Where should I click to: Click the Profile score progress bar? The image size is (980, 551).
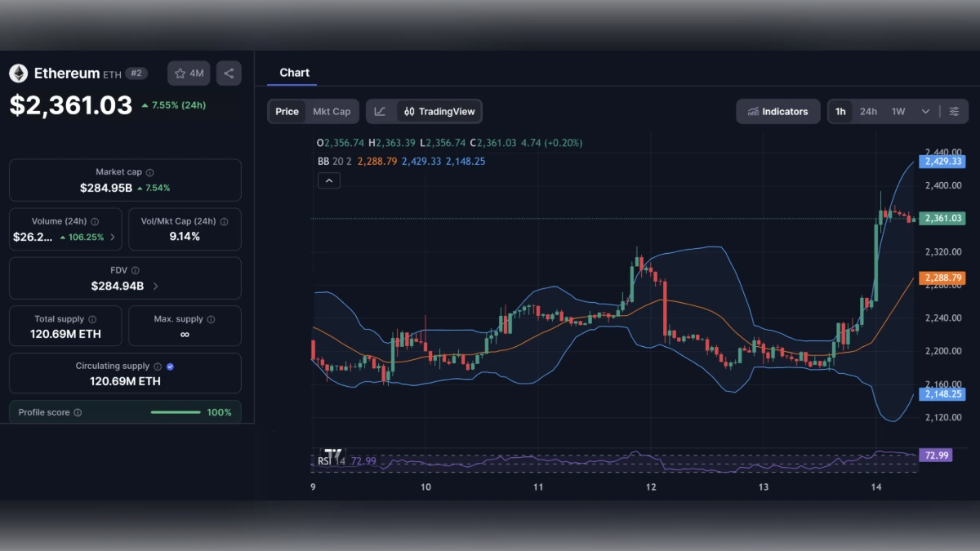click(x=175, y=413)
